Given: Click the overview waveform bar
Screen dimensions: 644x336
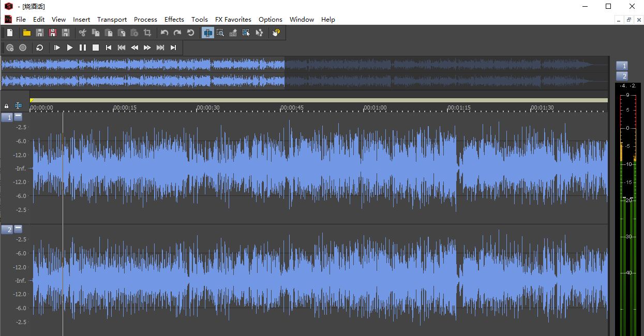Looking at the screenshot, I should tap(304, 73).
